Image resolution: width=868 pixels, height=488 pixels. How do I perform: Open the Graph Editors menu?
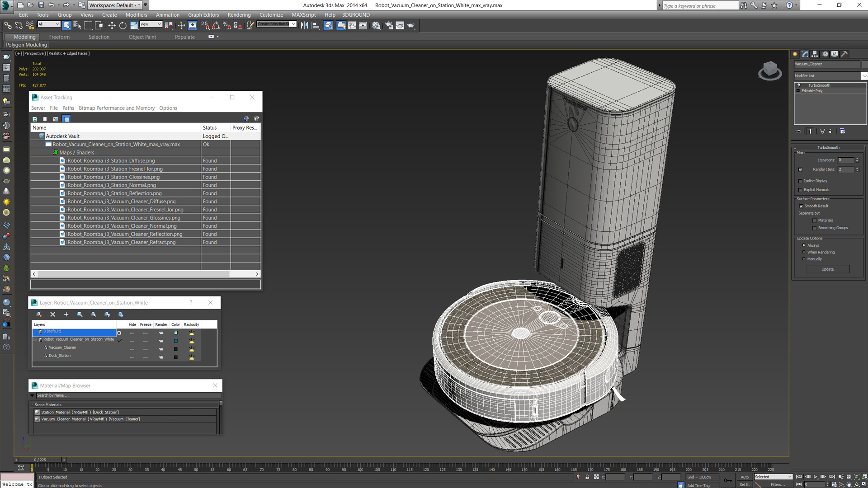click(x=203, y=14)
